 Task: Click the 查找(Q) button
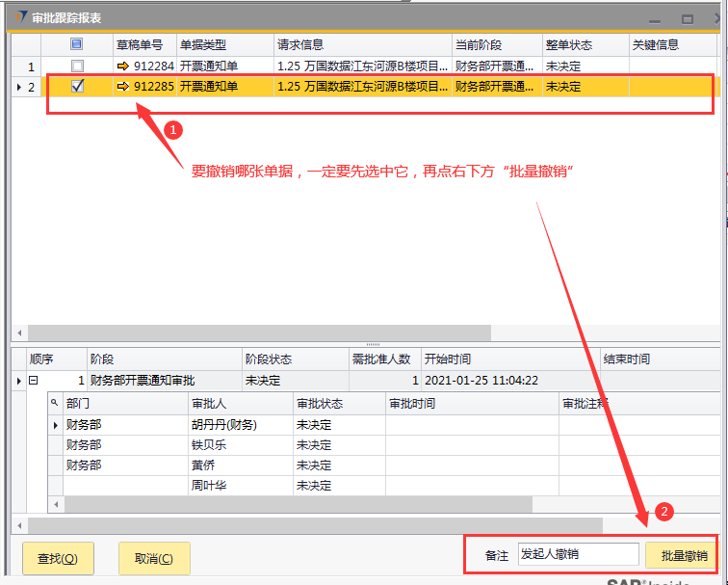click(57, 558)
